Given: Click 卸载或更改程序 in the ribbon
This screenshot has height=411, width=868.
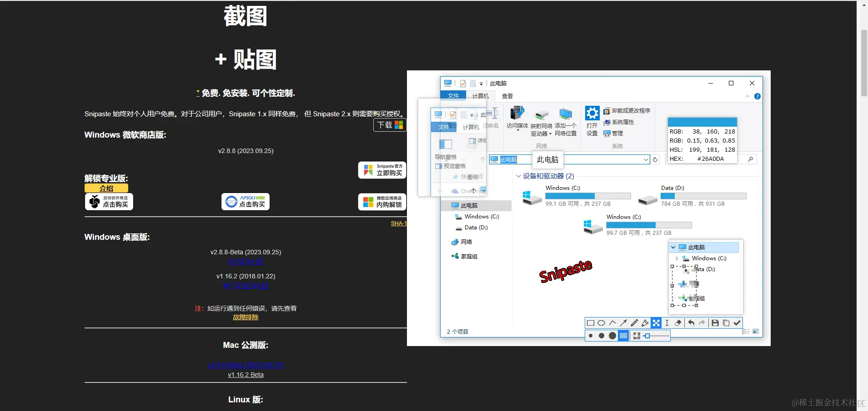Looking at the screenshot, I should coord(627,111).
